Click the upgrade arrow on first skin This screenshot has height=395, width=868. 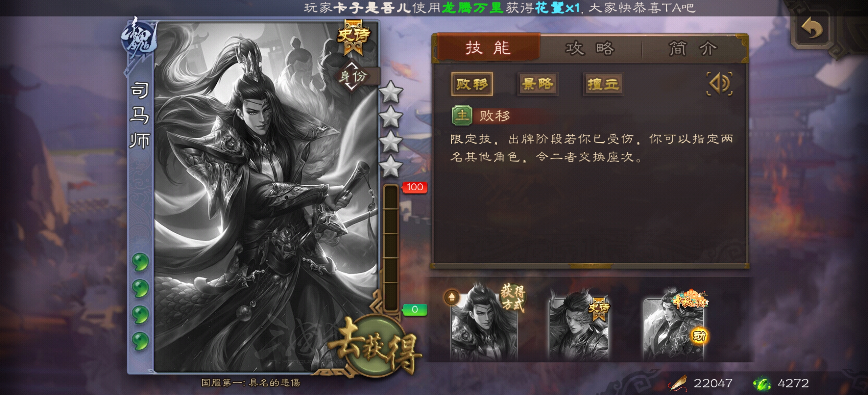451,297
